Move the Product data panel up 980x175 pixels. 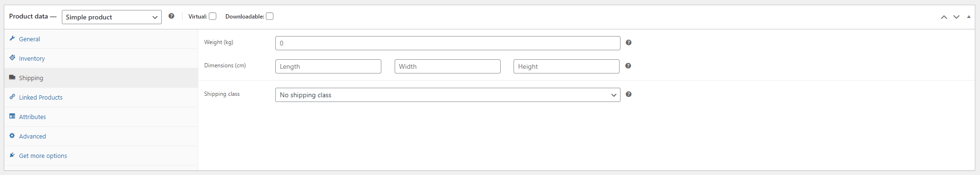[x=944, y=17]
